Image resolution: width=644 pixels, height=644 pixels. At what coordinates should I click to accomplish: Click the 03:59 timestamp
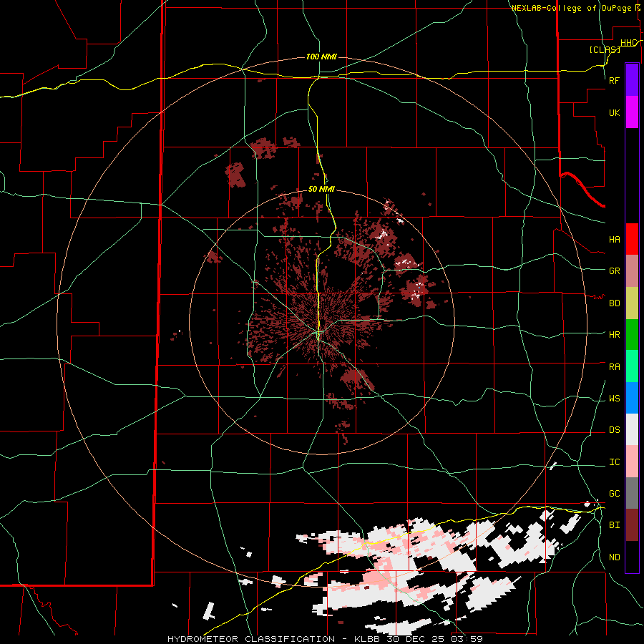pyautogui.click(x=467, y=639)
